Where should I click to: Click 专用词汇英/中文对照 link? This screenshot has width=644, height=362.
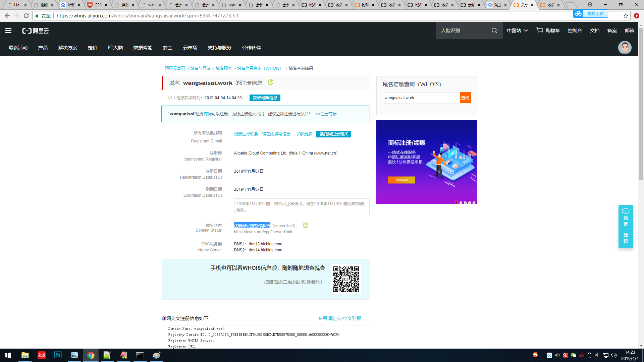340,318
